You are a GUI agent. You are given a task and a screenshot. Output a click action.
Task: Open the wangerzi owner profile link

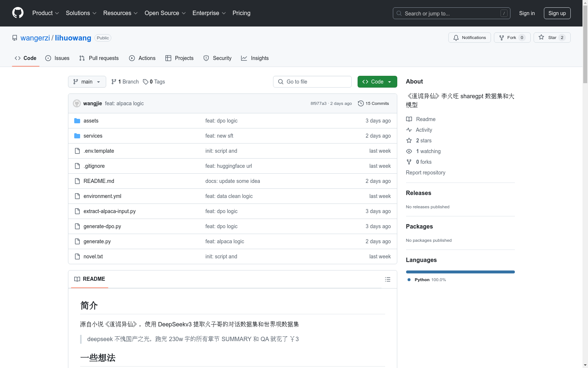35,38
